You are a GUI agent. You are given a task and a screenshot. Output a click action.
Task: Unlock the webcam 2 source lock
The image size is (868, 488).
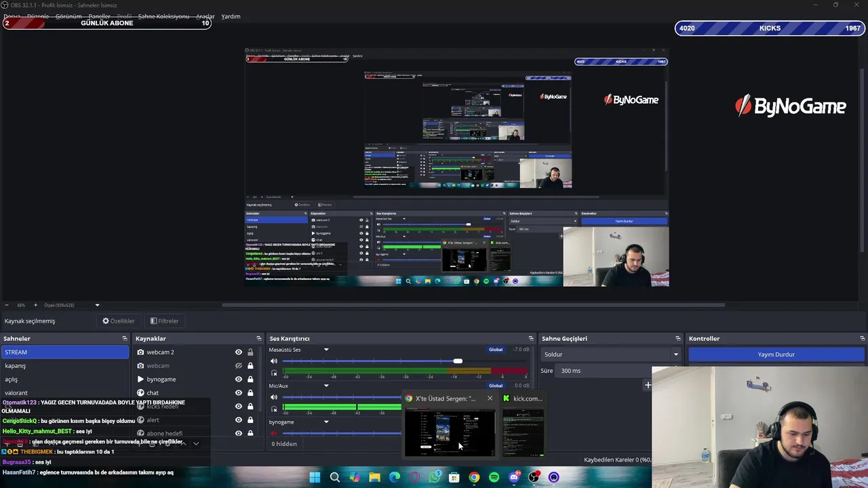click(250, 352)
